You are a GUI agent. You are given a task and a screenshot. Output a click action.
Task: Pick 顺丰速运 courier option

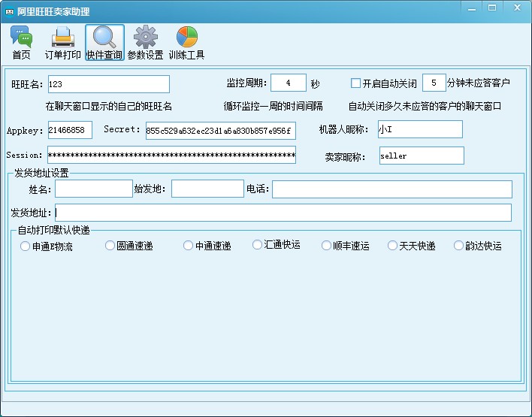coord(327,246)
